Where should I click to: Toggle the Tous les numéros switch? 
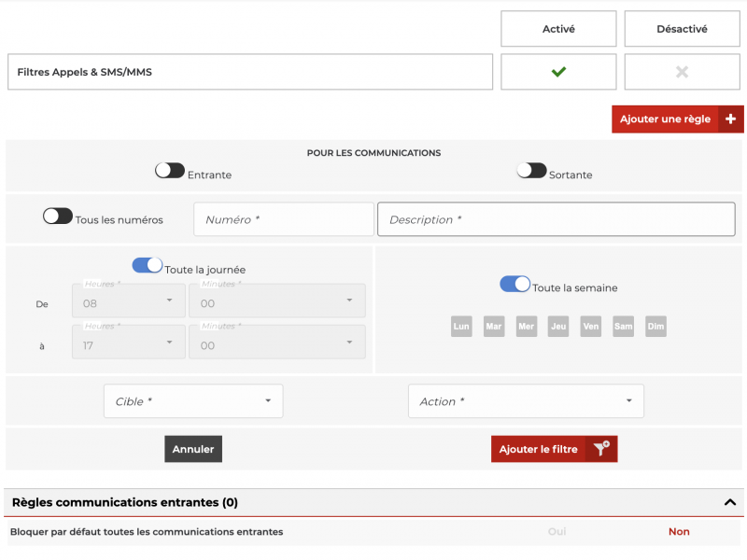(58, 217)
